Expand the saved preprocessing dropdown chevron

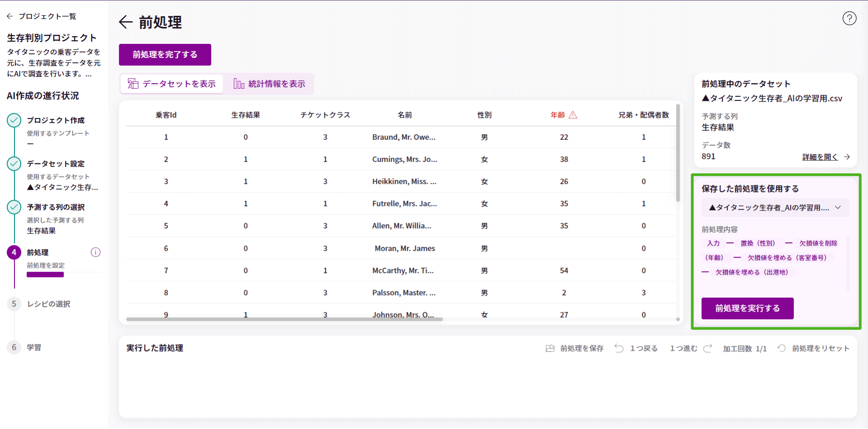click(x=838, y=207)
